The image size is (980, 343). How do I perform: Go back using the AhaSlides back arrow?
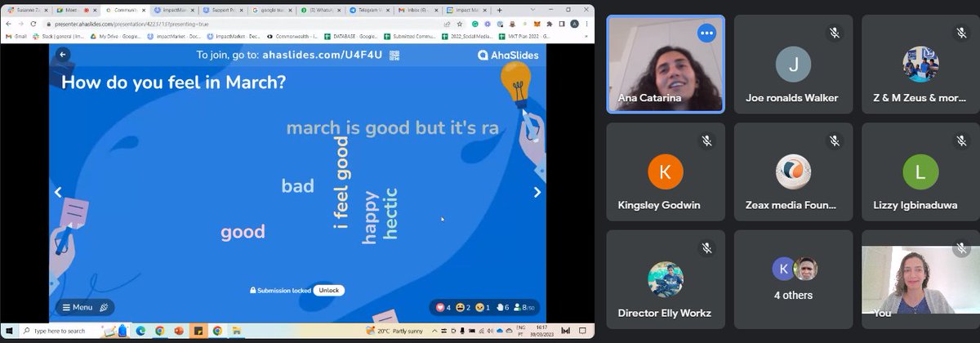click(63, 55)
